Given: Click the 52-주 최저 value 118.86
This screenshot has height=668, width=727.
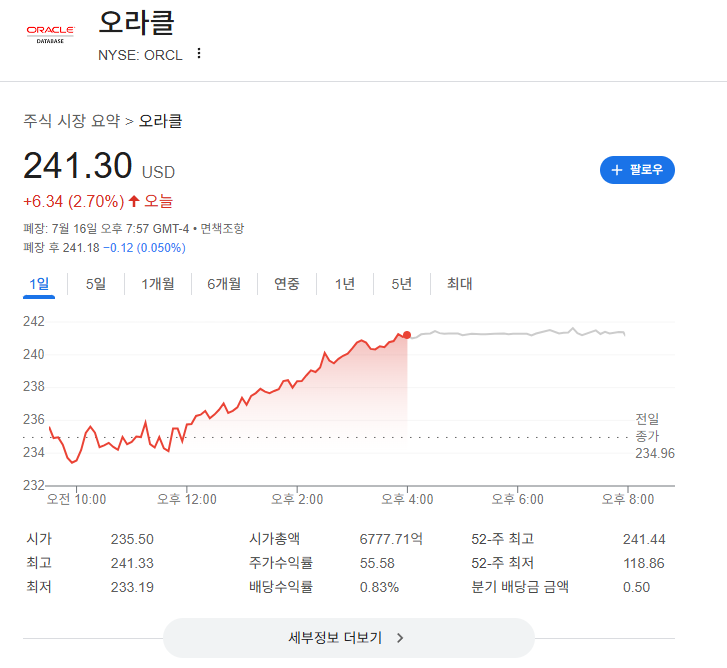Looking at the screenshot, I should click(x=644, y=563).
